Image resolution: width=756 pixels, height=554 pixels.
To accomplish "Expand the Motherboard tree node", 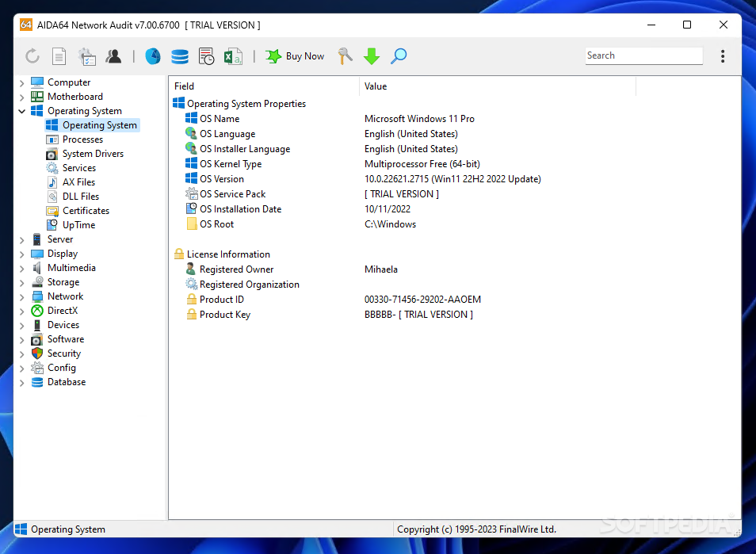I will click(x=21, y=97).
